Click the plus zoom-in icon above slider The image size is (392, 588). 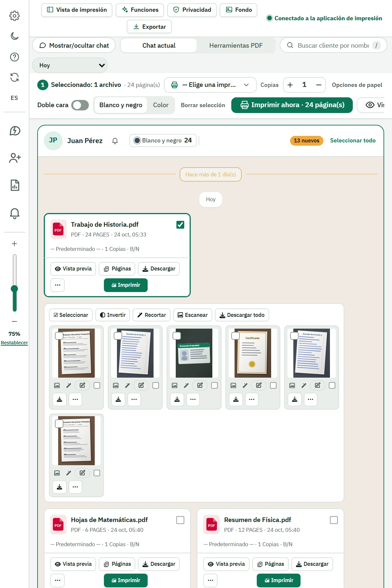[x=14, y=244]
